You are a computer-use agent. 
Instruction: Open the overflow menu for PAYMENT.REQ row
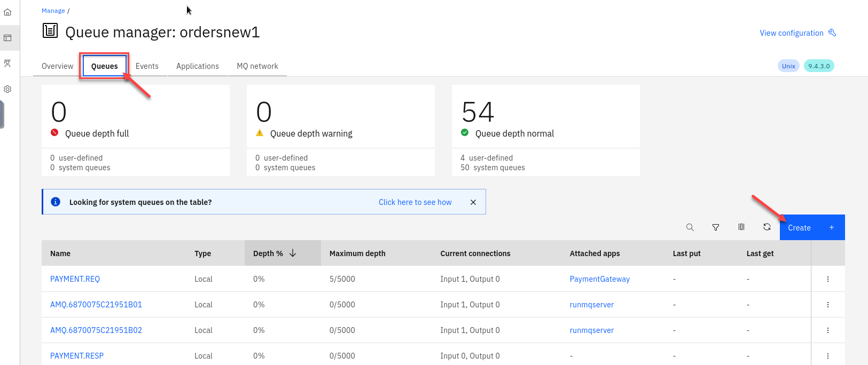coord(827,279)
